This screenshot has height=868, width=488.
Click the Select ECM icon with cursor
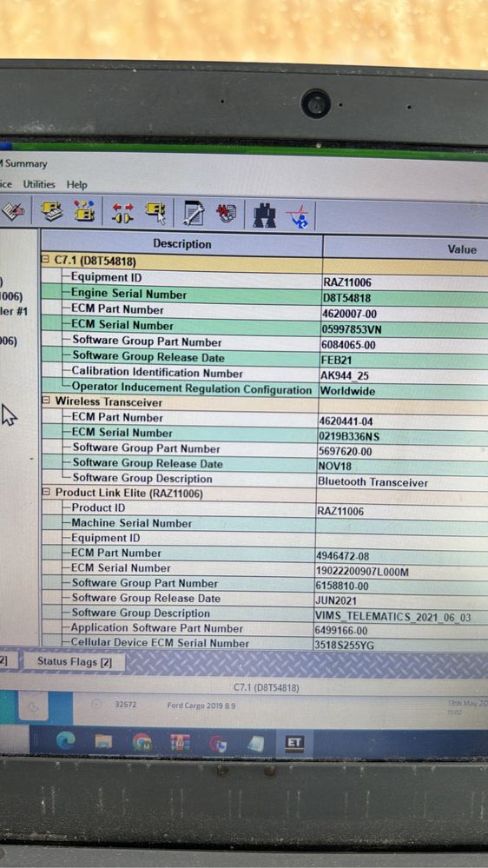tap(156, 212)
